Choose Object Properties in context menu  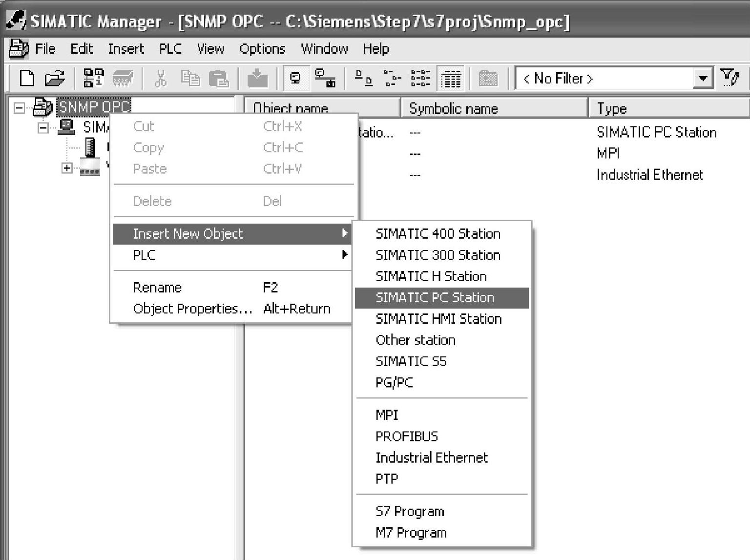[232, 309]
